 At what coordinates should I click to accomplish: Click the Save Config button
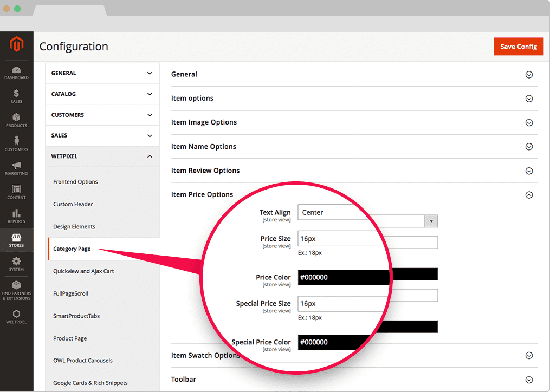(518, 47)
